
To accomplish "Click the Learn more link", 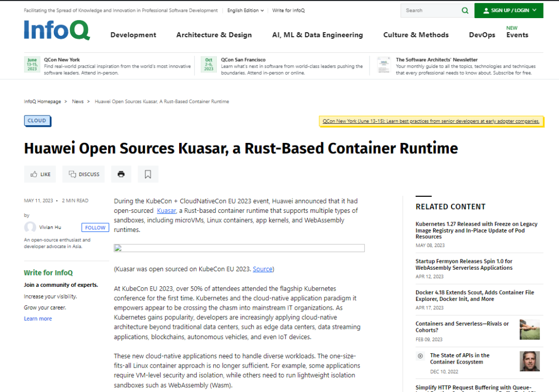I will (38, 318).
